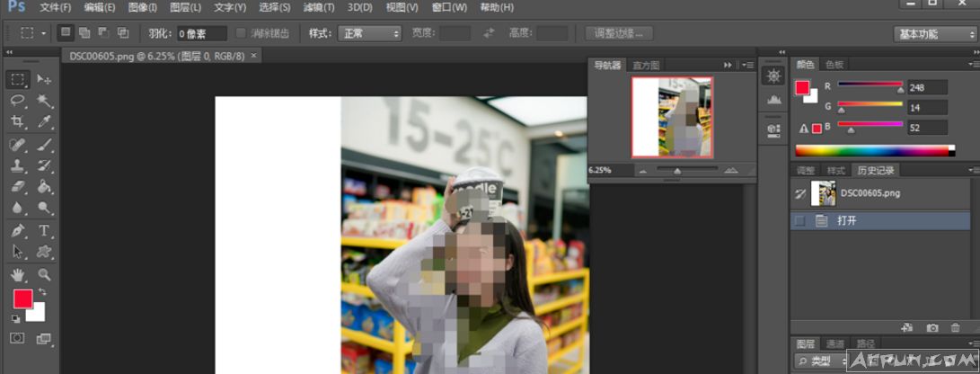980x374 pixels.
Task: Open the 基本功能 workspace dropdown
Action: (x=935, y=34)
